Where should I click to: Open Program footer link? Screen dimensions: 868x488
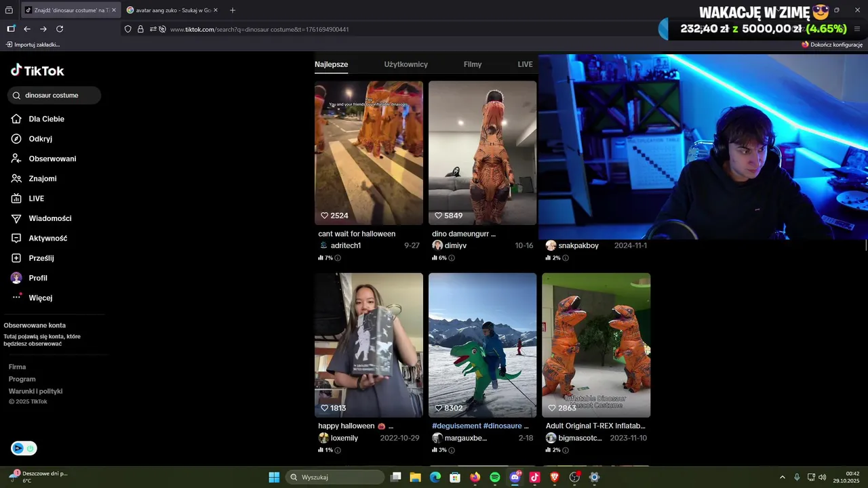(22, 379)
